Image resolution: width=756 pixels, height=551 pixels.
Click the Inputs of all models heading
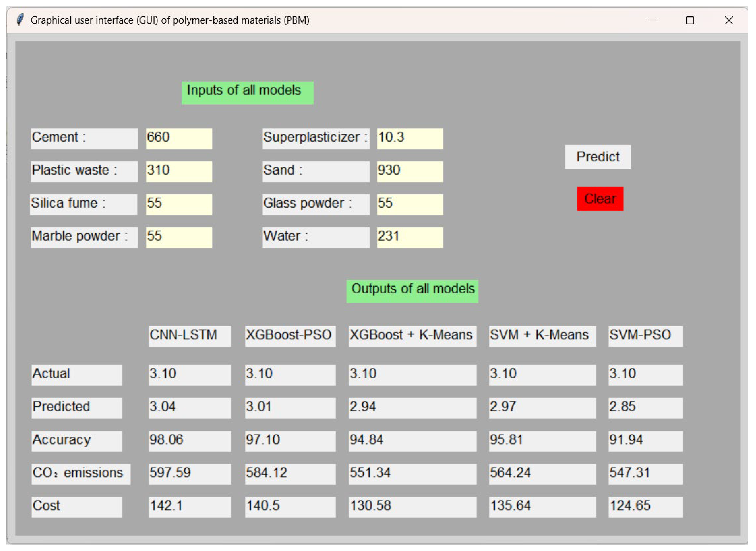[247, 93]
